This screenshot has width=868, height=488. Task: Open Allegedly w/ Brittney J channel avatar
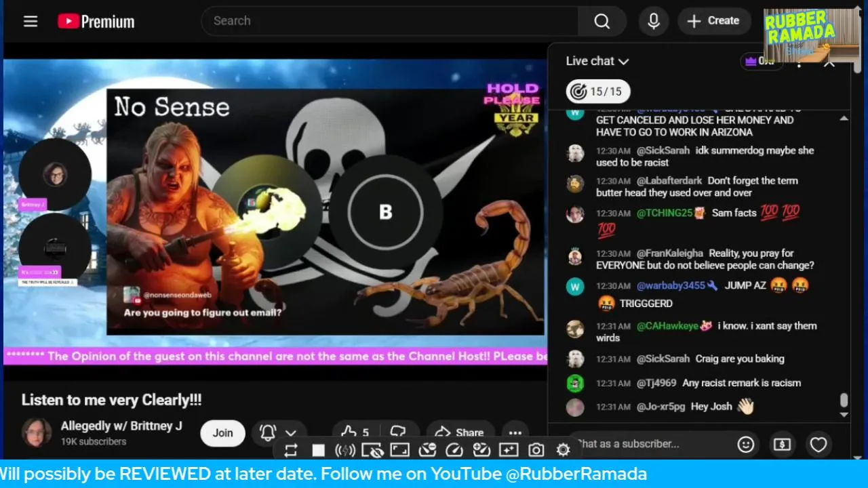[37, 432]
